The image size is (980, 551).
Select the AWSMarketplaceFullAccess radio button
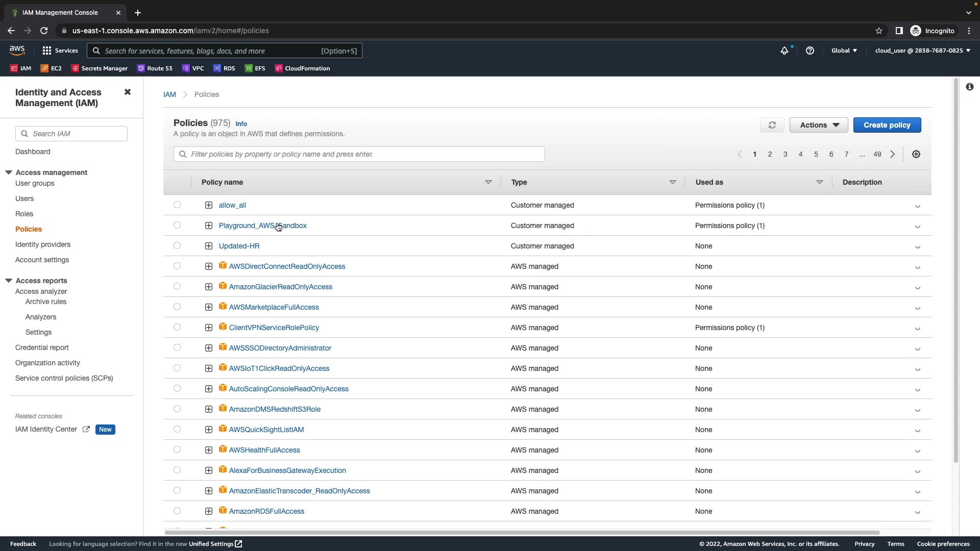[177, 307]
